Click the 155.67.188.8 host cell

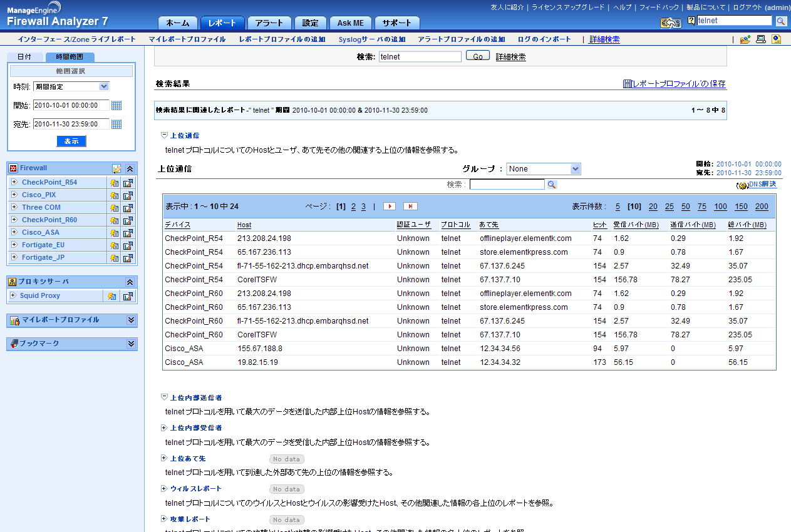(x=260, y=349)
